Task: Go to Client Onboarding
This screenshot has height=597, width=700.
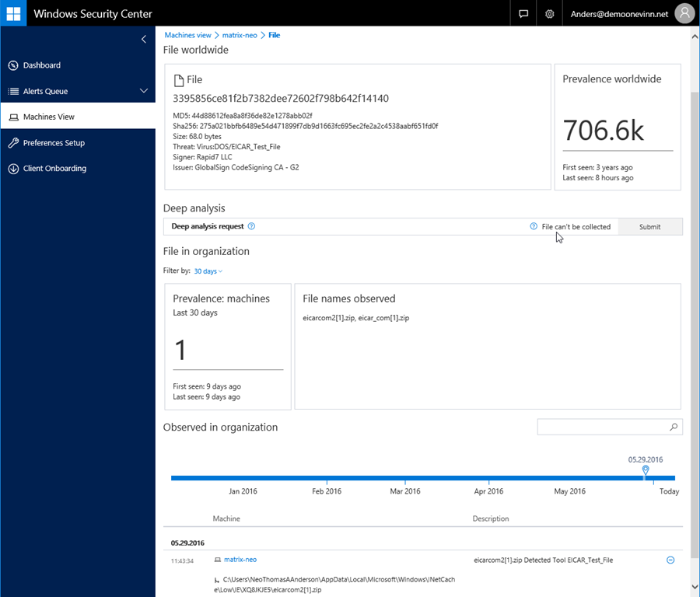Action: (54, 169)
